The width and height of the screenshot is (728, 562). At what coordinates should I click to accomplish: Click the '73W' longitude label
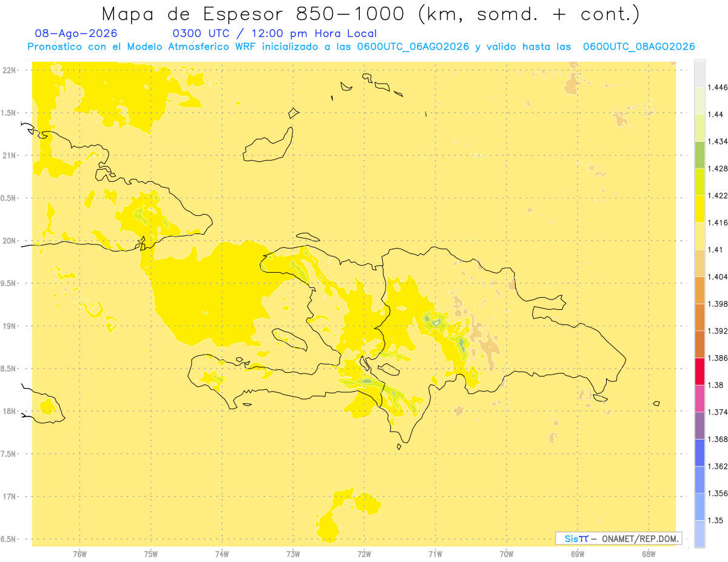click(x=293, y=554)
